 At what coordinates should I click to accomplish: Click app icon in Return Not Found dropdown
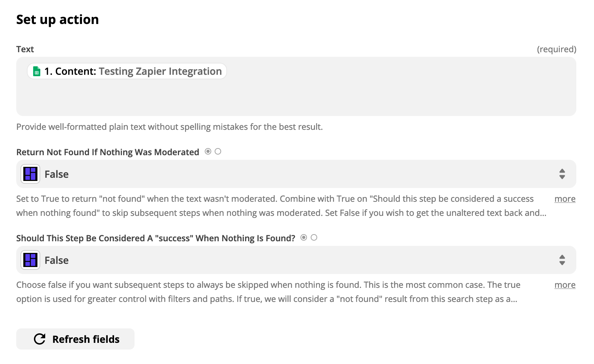pos(30,174)
